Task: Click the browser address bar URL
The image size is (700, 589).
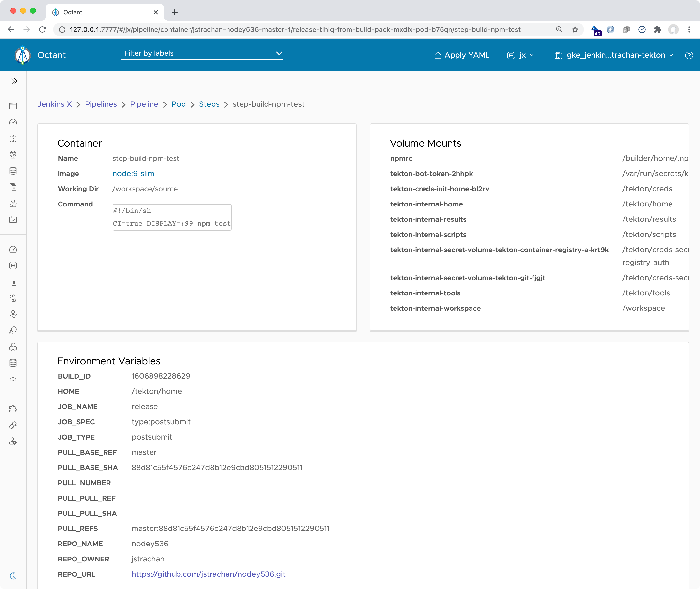Action: [295, 29]
